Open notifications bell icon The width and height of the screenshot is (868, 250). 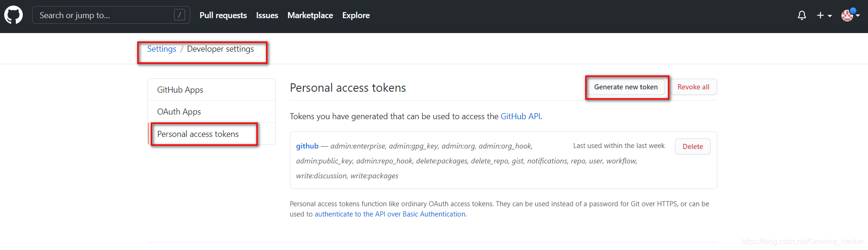[x=802, y=15]
